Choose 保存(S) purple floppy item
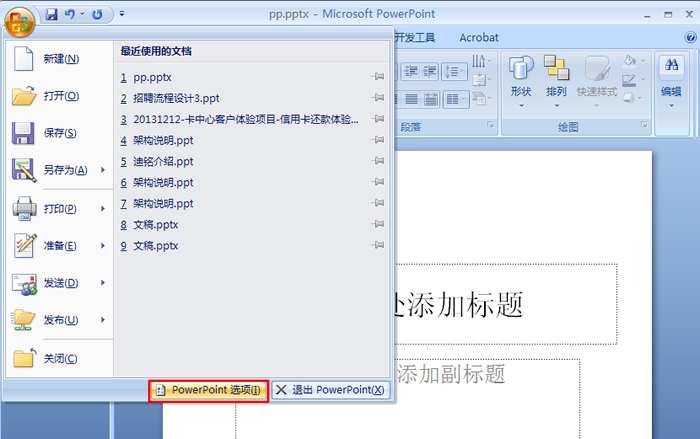 coord(60,133)
